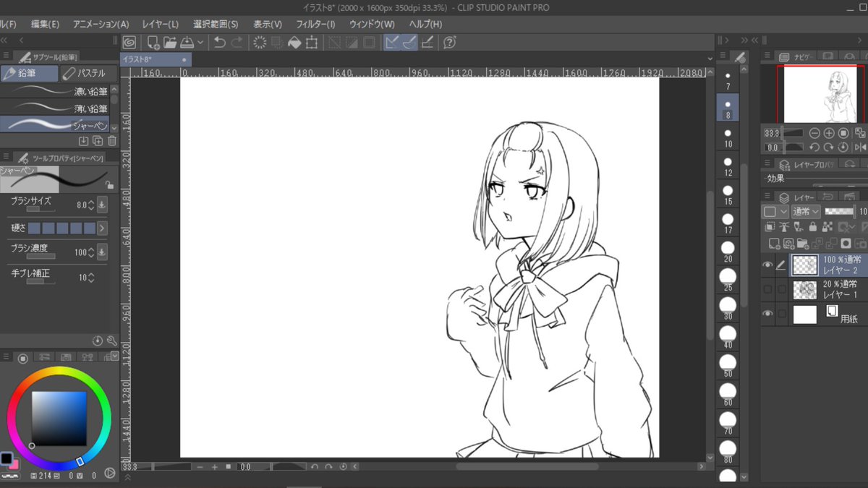This screenshot has height=488, width=868.
Task: Expand the Save options dropdown arrow
Action: (200, 43)
